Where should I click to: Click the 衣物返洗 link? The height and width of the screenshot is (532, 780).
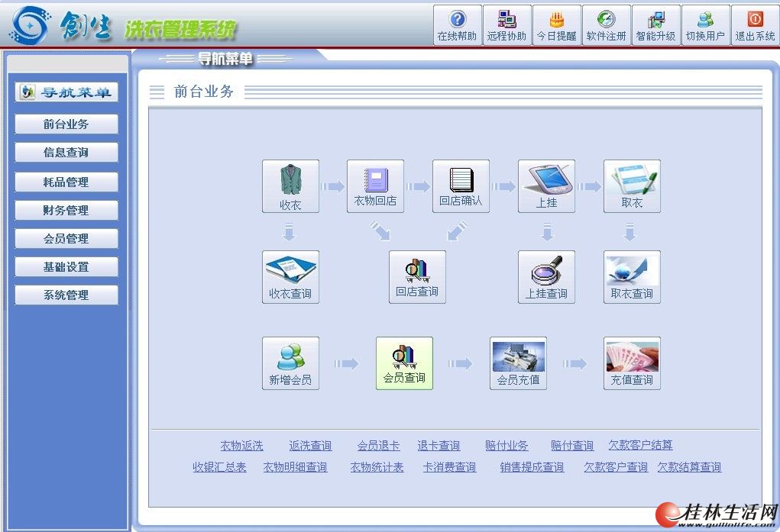[x=241, y=446]
